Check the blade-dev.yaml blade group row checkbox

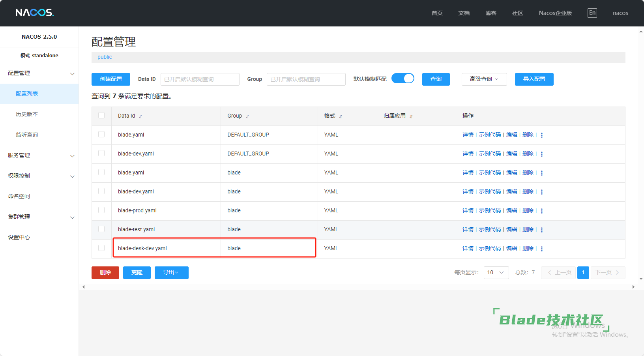pos(101,191)
